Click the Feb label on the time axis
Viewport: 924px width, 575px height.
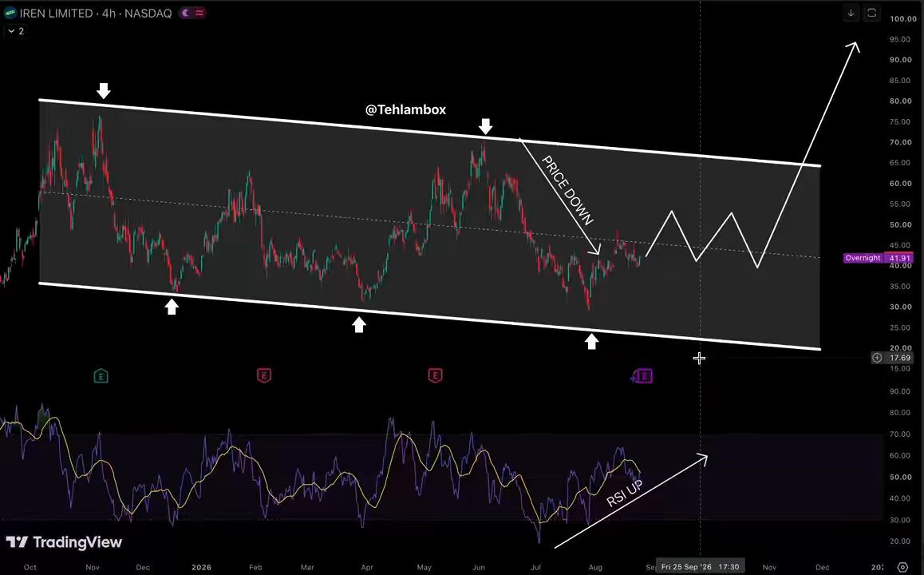[255, 567]
